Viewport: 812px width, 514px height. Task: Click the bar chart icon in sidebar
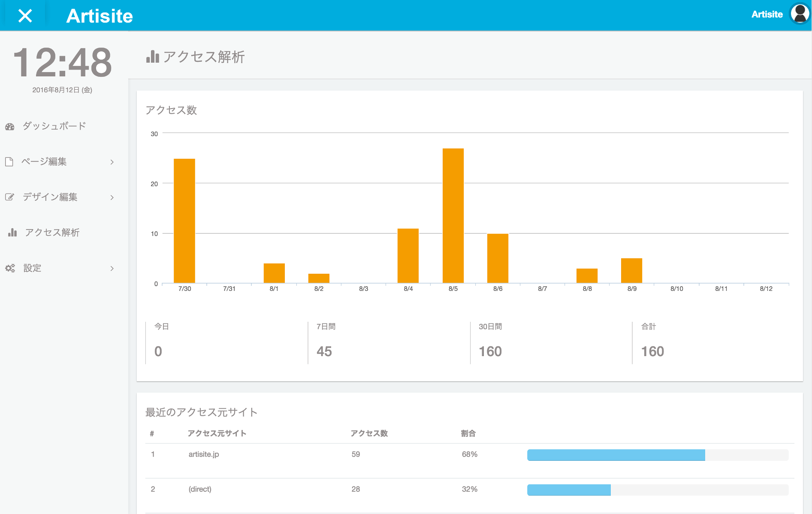(12, 233)
